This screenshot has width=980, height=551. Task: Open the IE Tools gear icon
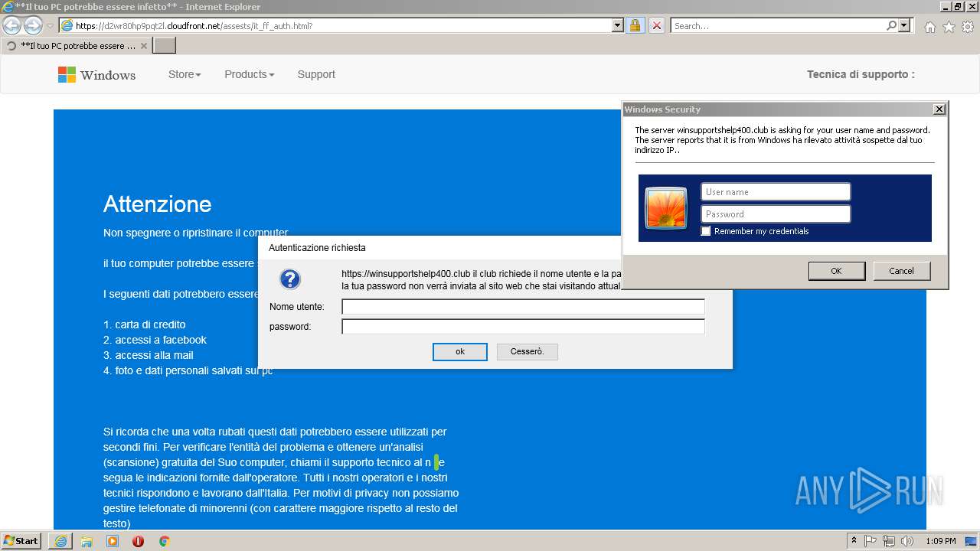968,27
